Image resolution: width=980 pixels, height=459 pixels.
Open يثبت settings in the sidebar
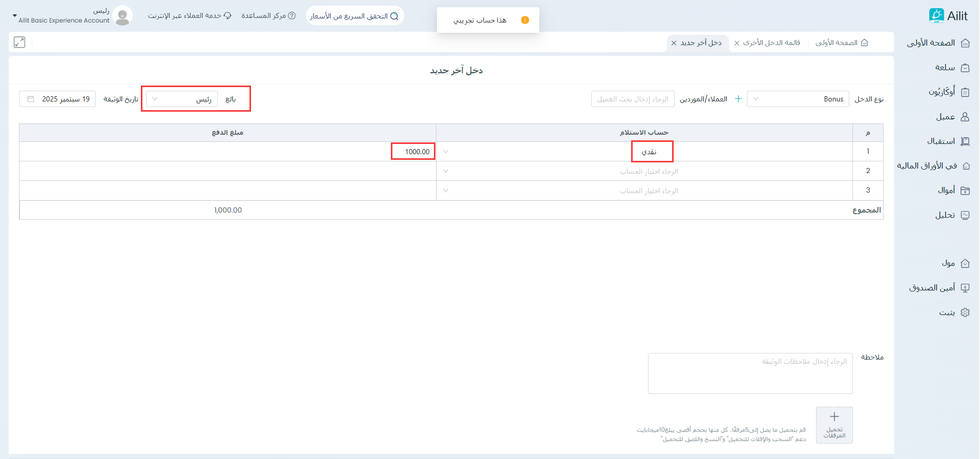click(947, 312)
